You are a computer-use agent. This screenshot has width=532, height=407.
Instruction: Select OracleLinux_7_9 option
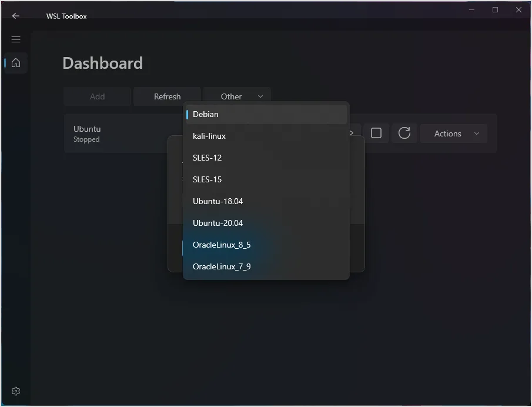point(266,266)
